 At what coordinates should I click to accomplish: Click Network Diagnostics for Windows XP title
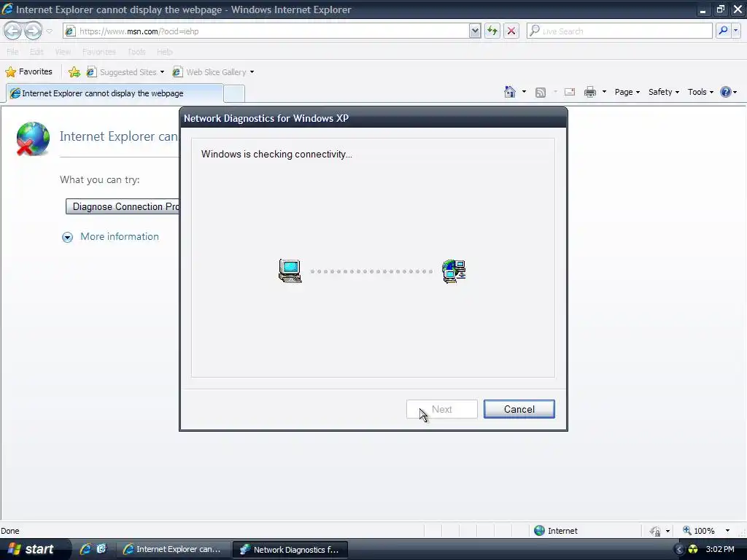click(266, 118)
